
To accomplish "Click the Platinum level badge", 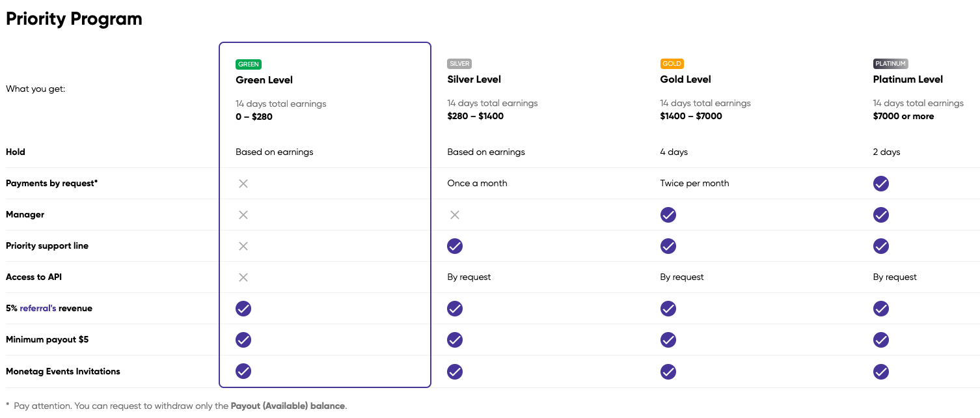I will (890, 64).
